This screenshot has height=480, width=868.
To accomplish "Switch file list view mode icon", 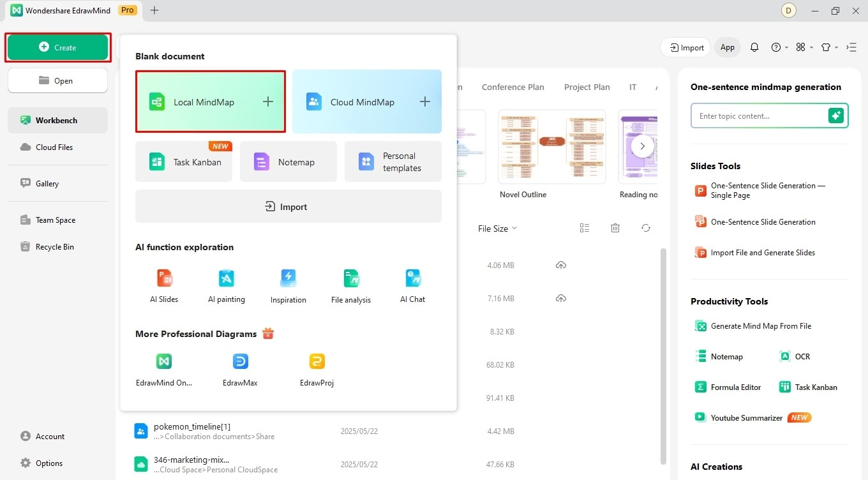I will pos(585,228).
